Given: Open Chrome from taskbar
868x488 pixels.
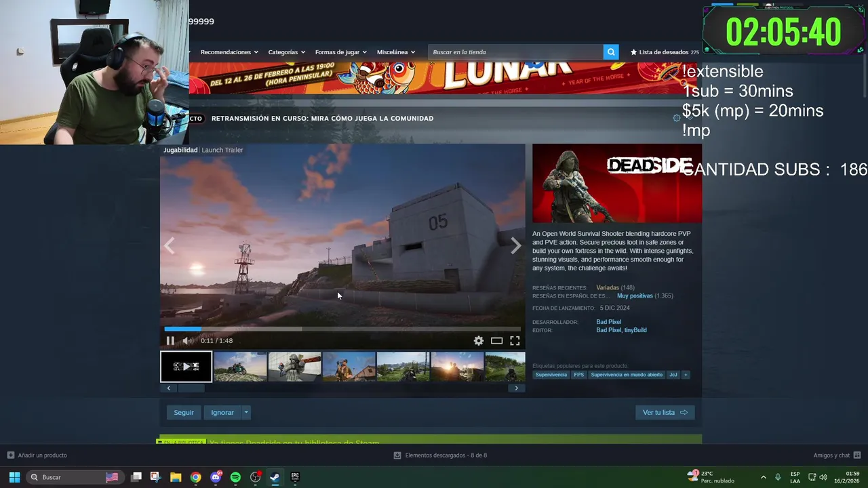Looking at the screenshot, I should pos(195,477).
